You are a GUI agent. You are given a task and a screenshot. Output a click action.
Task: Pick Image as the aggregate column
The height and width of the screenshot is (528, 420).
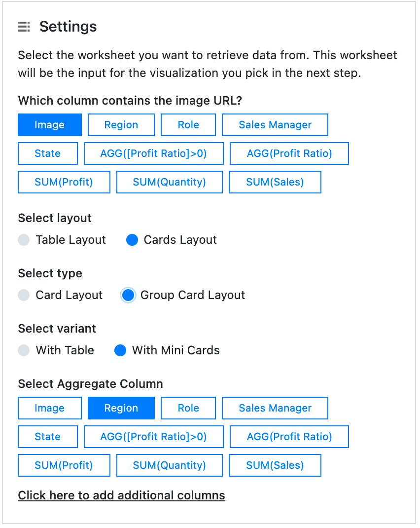[x=49, y=408]
